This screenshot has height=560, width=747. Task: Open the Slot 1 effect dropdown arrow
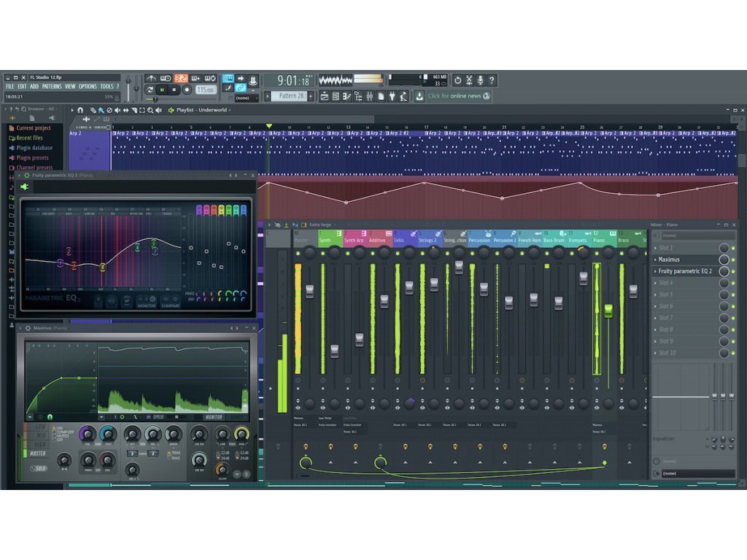(x=655, y=248)
